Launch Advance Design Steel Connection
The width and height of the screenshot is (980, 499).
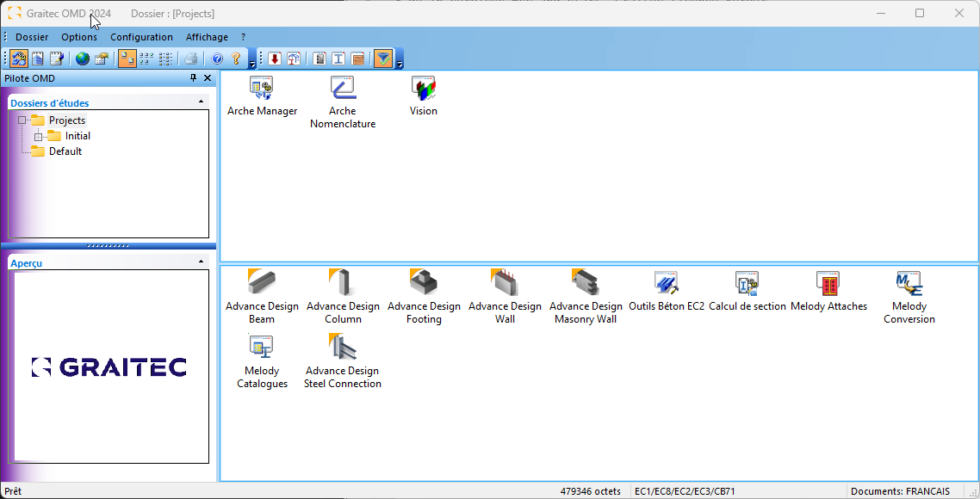343,361
